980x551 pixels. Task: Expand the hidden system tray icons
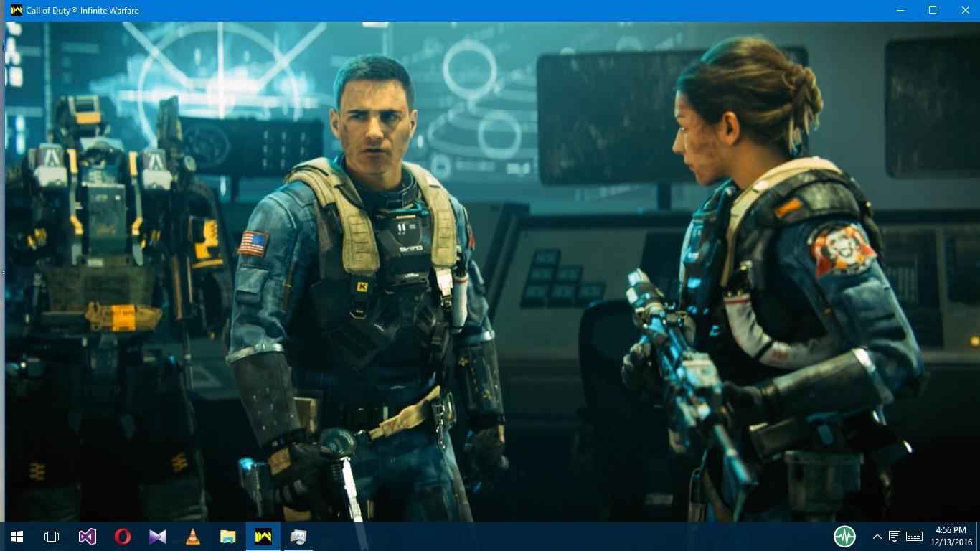(x=877, y=537)
